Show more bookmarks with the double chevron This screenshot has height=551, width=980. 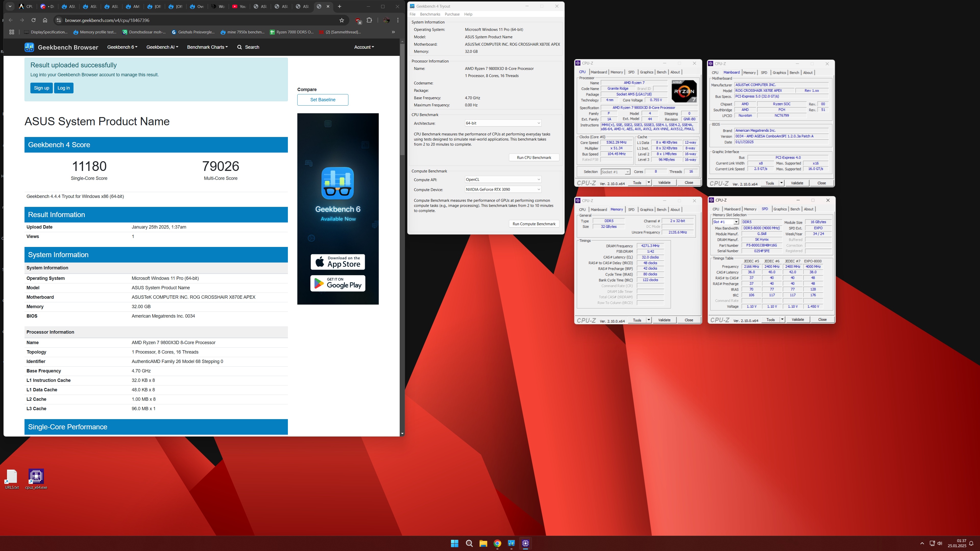(x=393, y=32)
